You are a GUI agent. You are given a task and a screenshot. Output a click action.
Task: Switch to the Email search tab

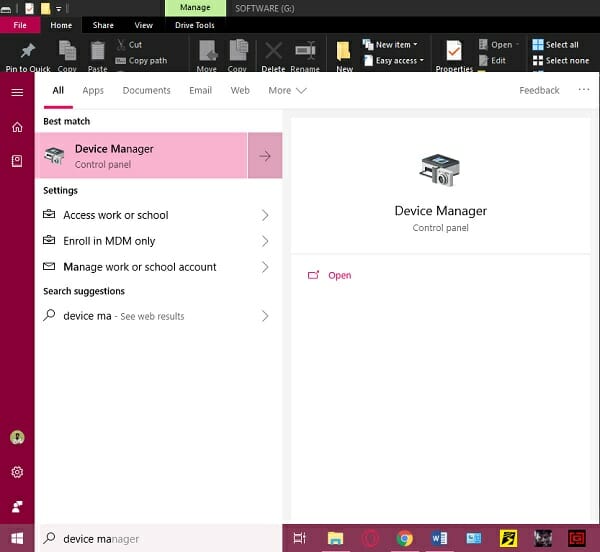200,91
